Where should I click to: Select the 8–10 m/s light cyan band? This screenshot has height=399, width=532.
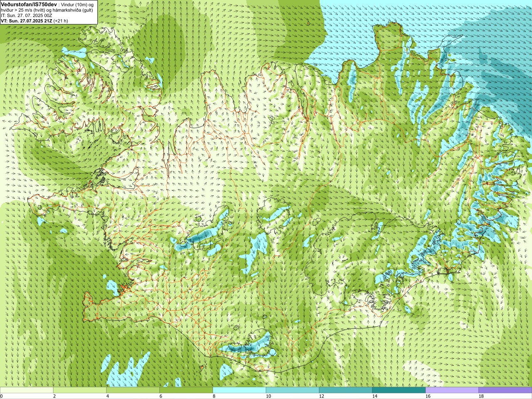(x=239, y=390)
